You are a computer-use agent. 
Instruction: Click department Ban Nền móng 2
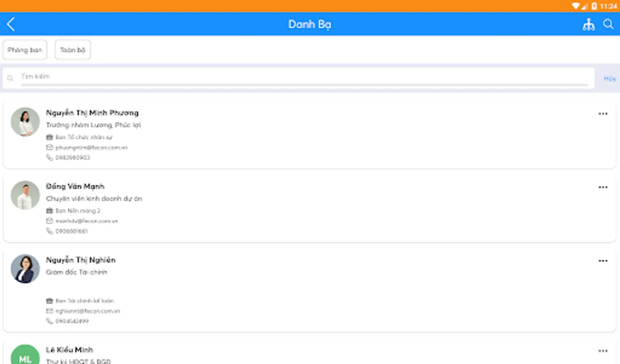pyautogui.click(x=78, y=211)
